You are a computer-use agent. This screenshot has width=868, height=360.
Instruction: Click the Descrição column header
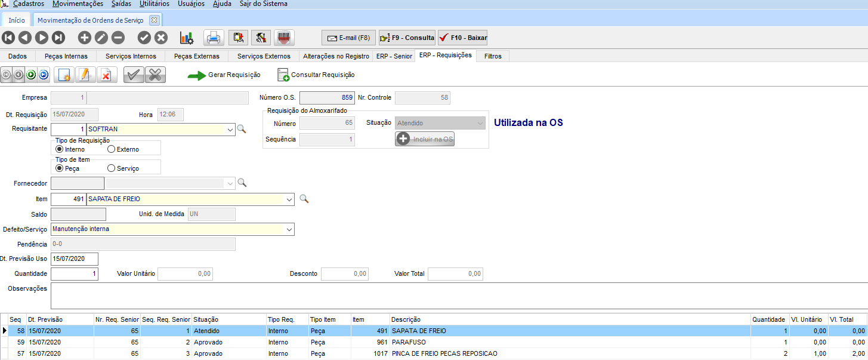570,320
